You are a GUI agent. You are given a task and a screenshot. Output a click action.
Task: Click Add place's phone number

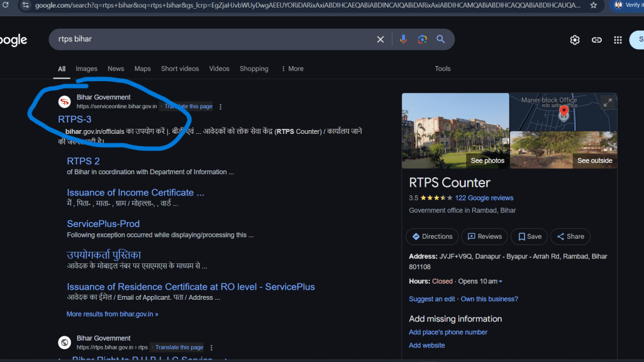point(448,332)
